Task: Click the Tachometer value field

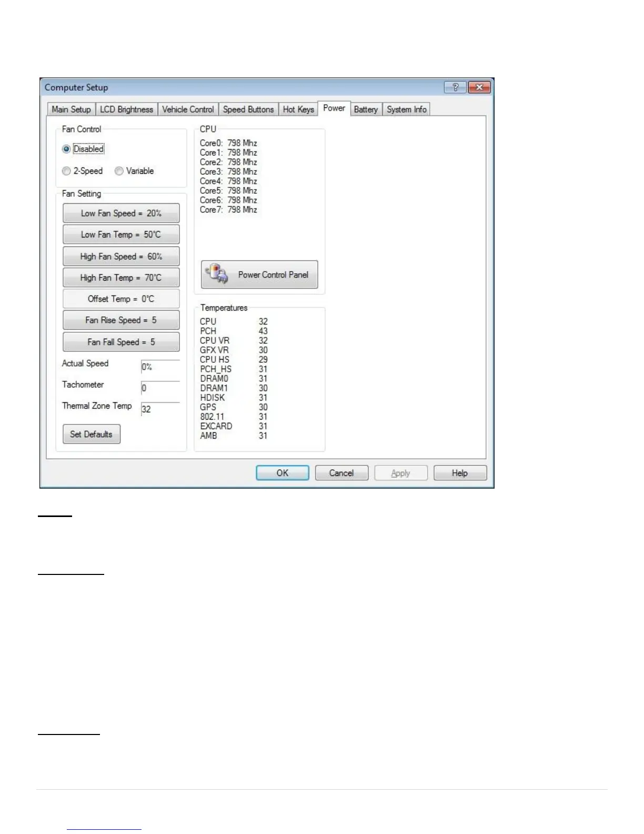Action: (160, 388)
